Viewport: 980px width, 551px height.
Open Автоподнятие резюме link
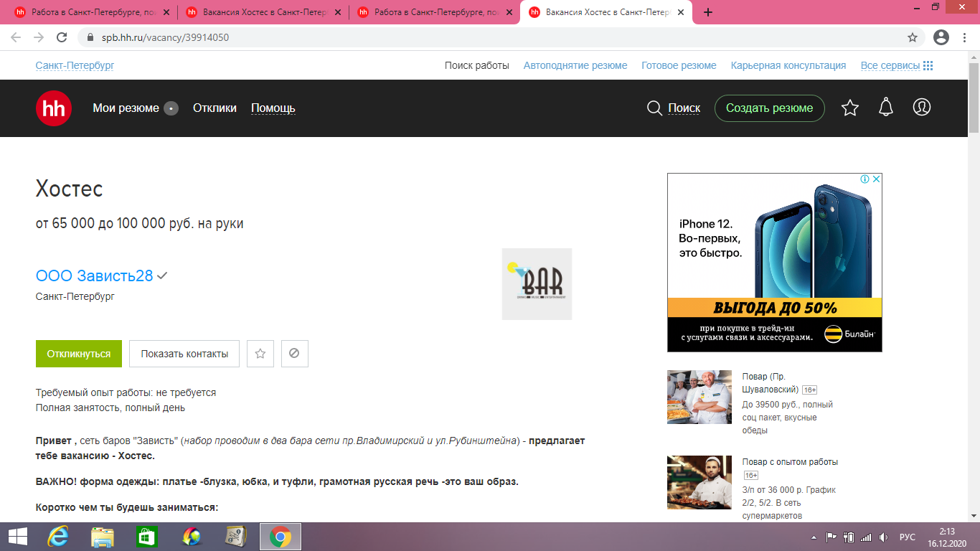[x=575, y=65]
